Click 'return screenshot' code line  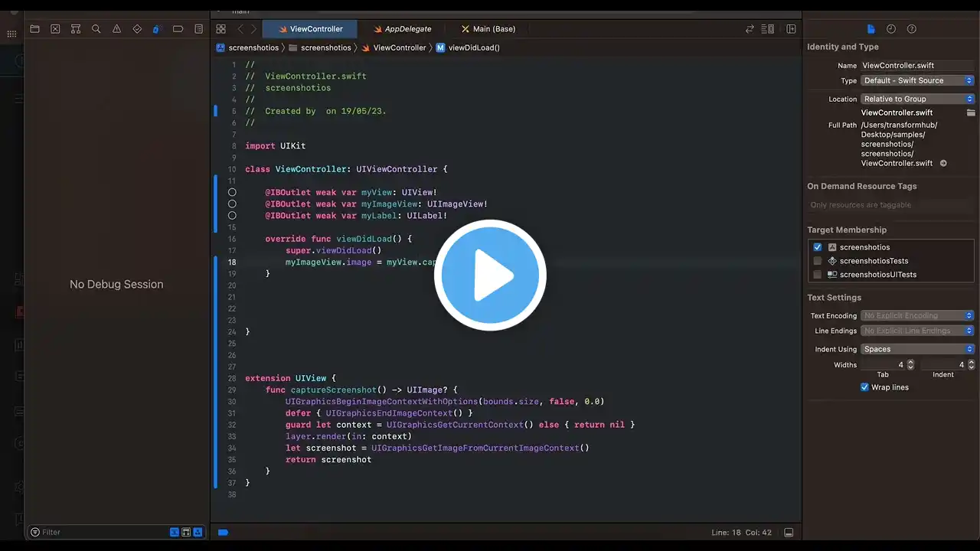pos(328,460)
